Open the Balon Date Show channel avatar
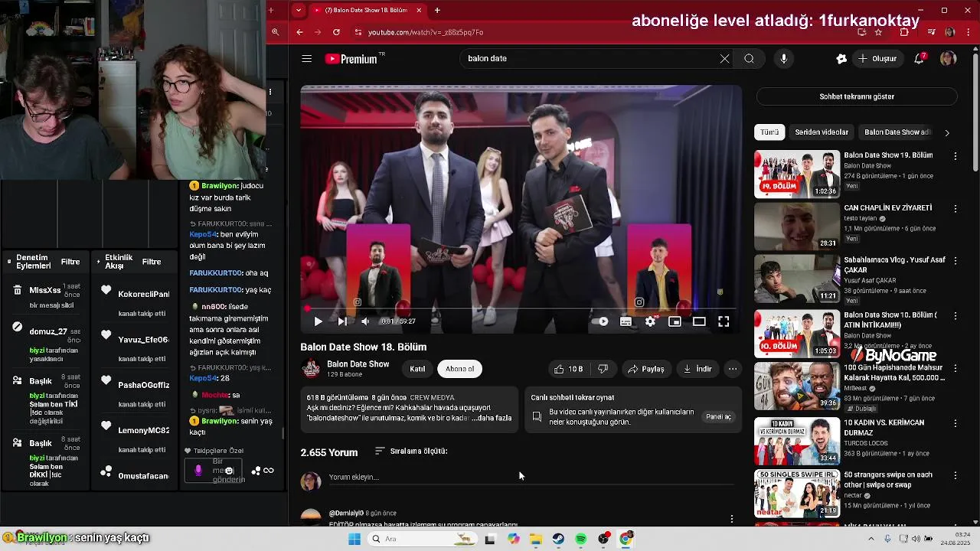The height and width of the screenshot is (551, 980). point(311,369)
